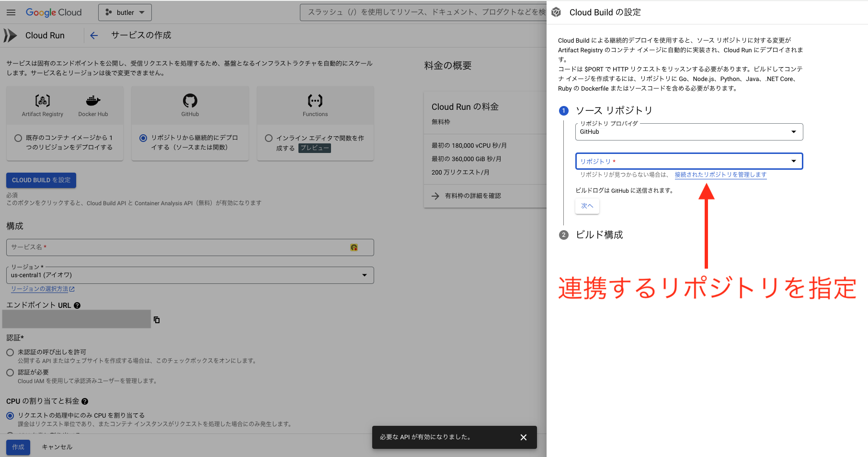Select 未認証の呼び出しを許可 radio button

pyautogui.click(x=10, y=352)
